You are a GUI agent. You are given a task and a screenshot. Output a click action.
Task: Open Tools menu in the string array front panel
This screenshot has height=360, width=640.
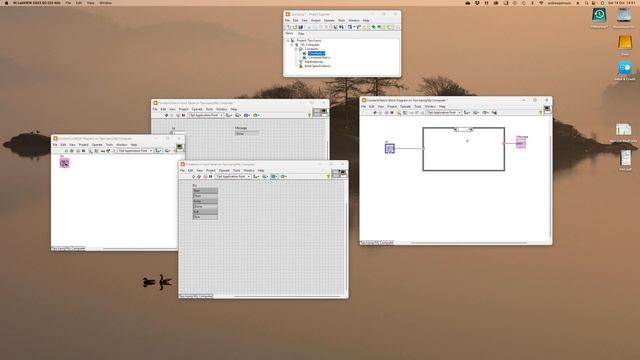236,171
